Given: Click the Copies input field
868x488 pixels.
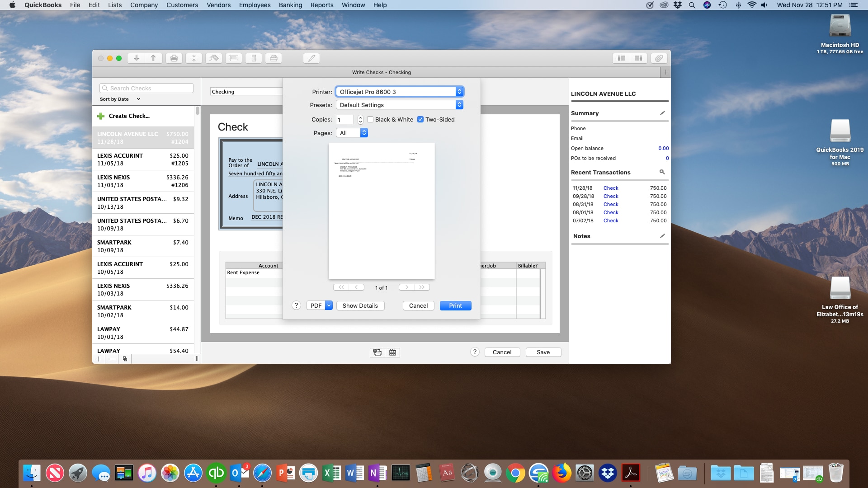Looking at the screenshot, I should click(x=345, y=120).
